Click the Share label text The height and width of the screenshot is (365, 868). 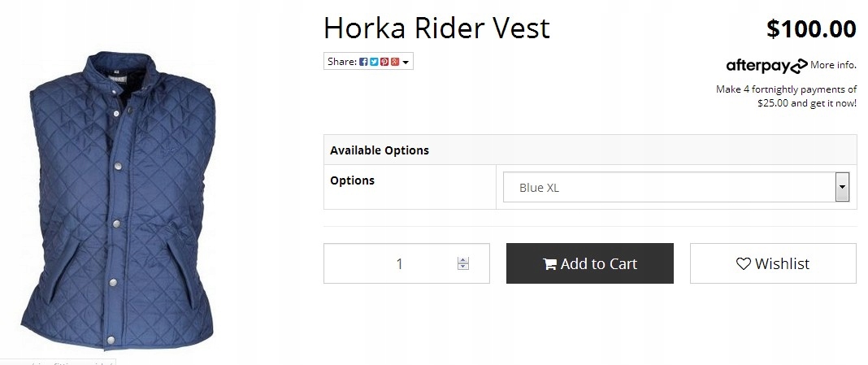(341, 62)
